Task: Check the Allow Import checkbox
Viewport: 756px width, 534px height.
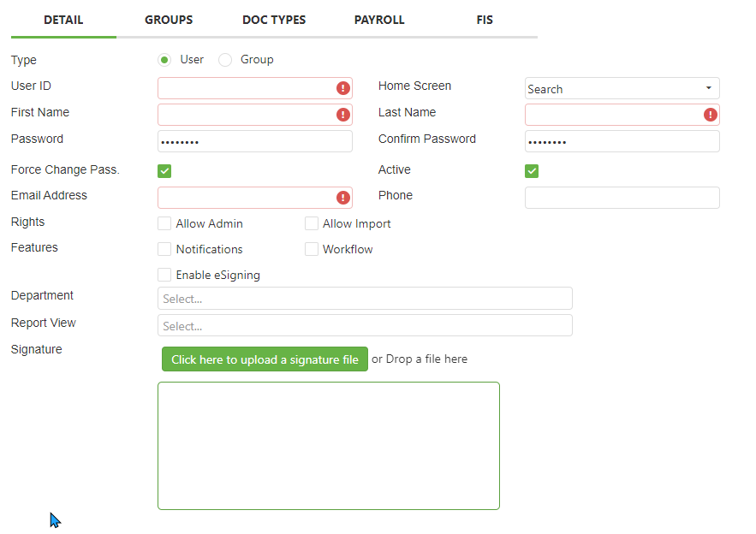Action: point(312,224)
